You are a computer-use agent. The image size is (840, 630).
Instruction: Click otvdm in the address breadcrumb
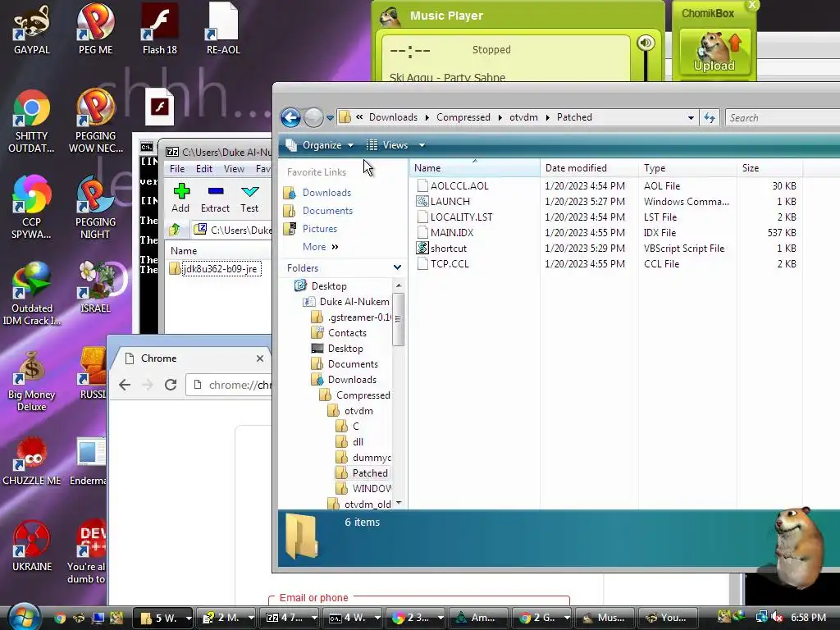523,117
